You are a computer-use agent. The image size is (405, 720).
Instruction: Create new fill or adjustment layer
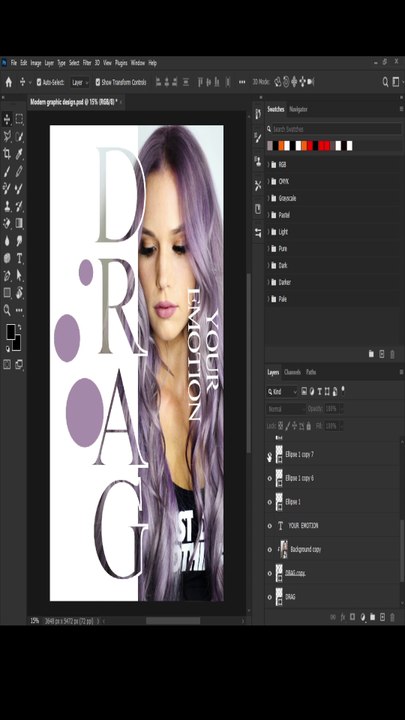pyautogui.click(x=362, y=617)
